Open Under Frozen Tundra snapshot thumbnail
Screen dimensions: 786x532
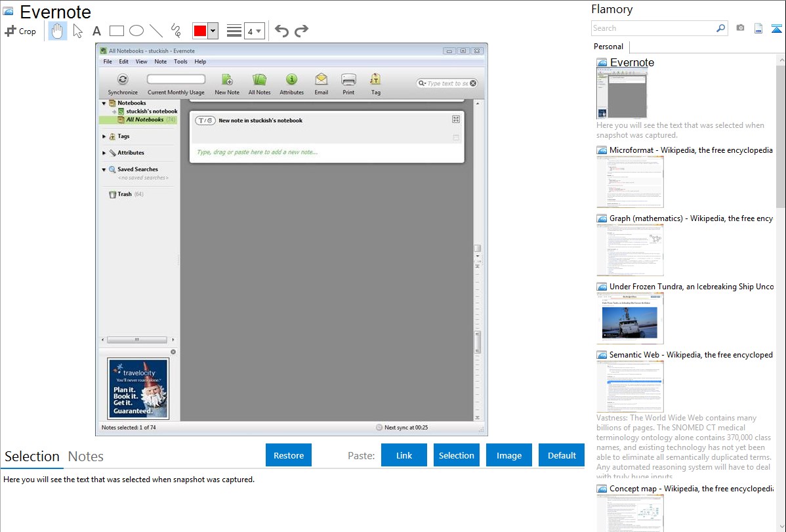point(630,318)
